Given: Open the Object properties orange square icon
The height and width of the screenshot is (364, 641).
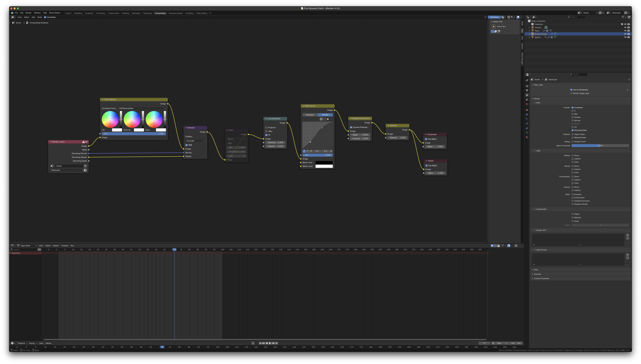Looking at the screenshot, I should [527, 110].
